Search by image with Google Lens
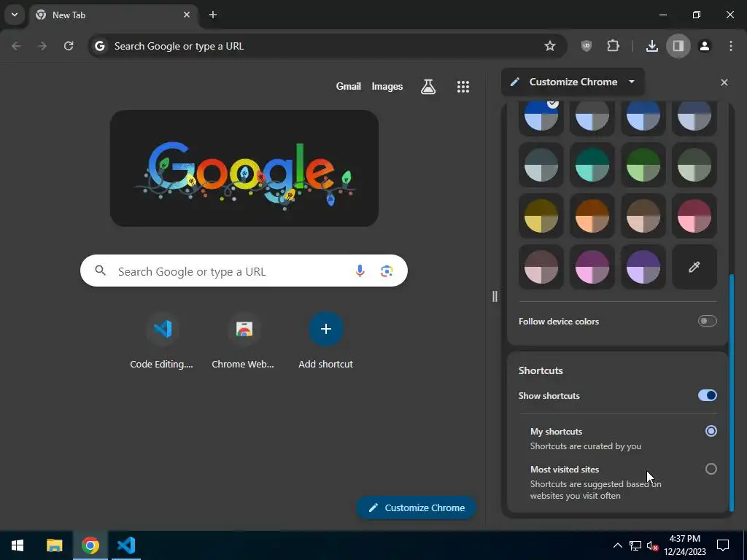This screenshot has width=747, height=560. 387,271
